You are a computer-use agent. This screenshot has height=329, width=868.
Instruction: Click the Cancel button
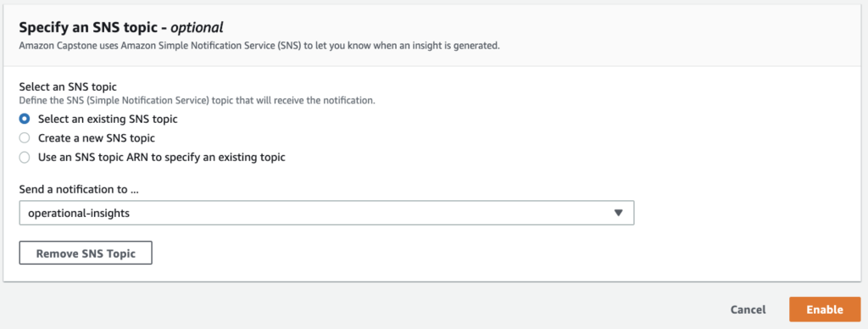pyautogui.click(x=748, y=309)
